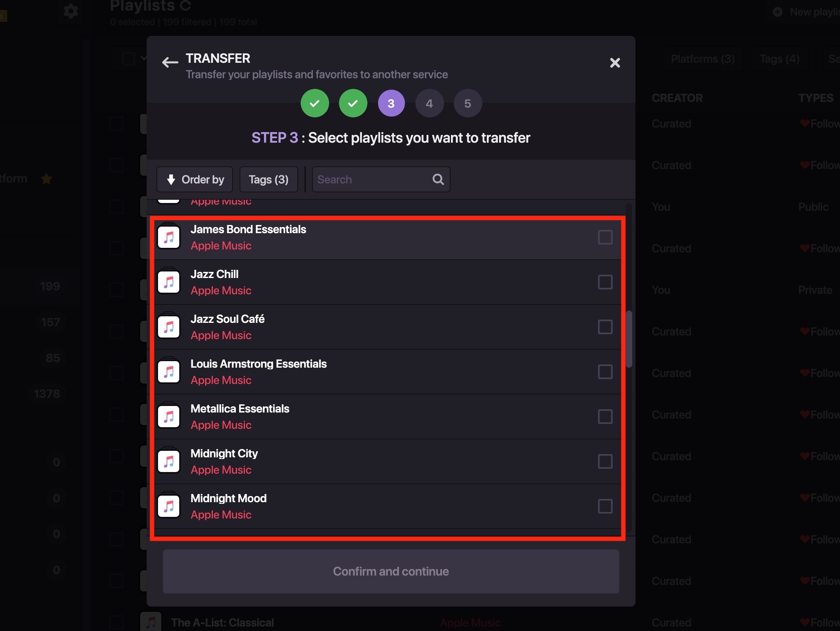Click the playlist Search field
This screenshot has width=840, height=631.
pos(381,179)
